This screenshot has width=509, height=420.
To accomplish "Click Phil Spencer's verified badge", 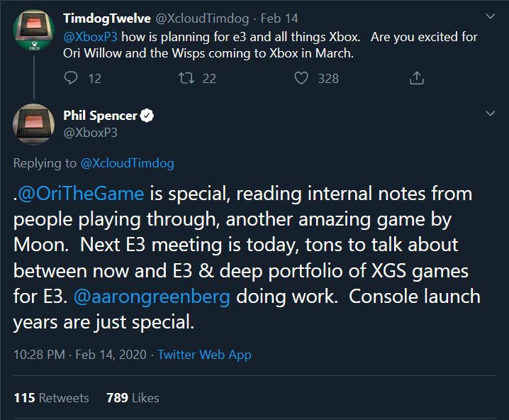I will [147, 116].
